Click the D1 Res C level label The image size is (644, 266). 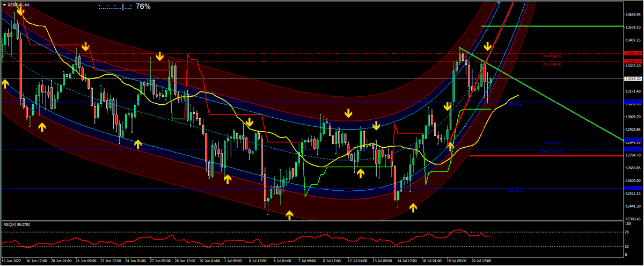pos(552,64)
